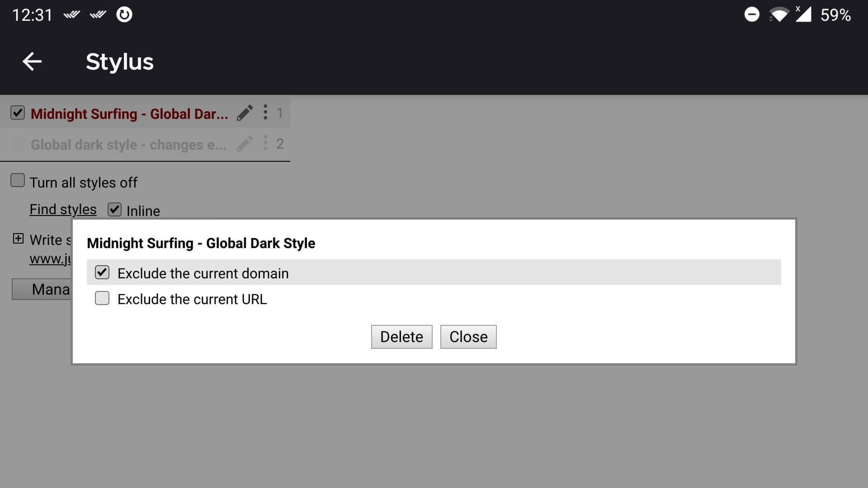Enable Exclude the current URL
Viewport: 868px width, 488px height.
click(102, 298)
